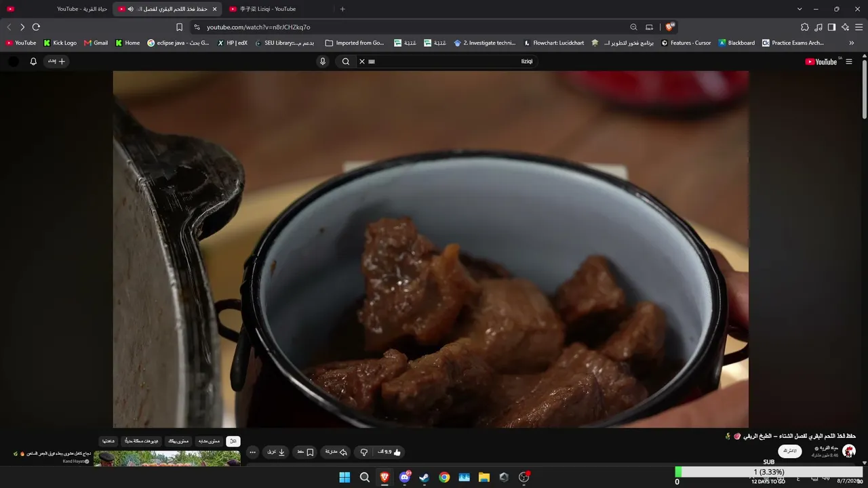Open the Windows Start menu
868x488 pixels.
pos(344,477)
